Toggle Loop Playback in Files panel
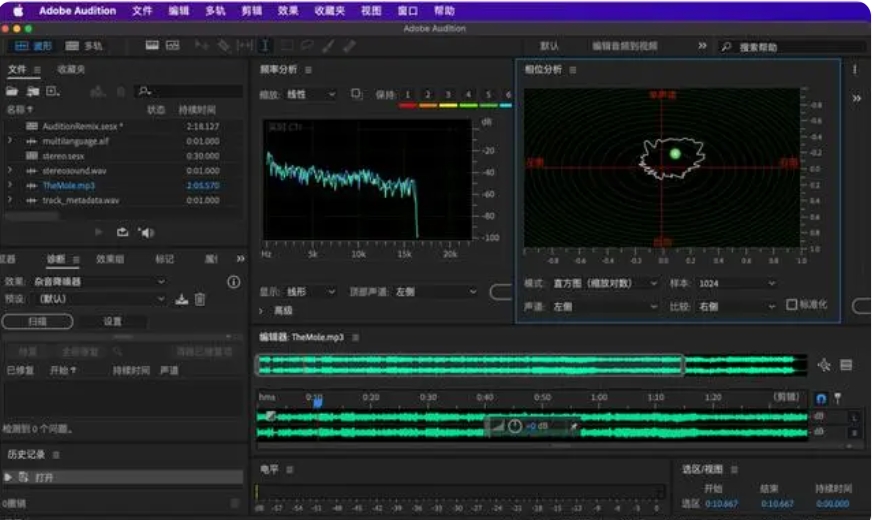The width and height of the screenshot is (874, 520). pyautogui.click(x=123, y=232)
